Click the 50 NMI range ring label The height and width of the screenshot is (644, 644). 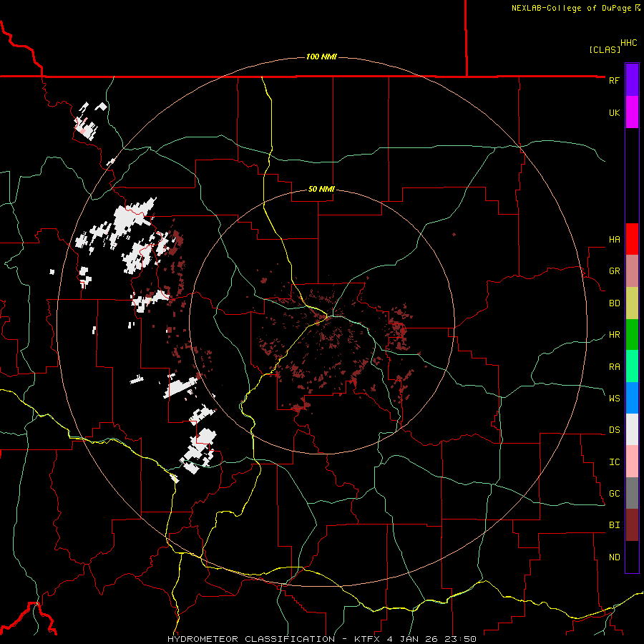(x=321, y=190)
